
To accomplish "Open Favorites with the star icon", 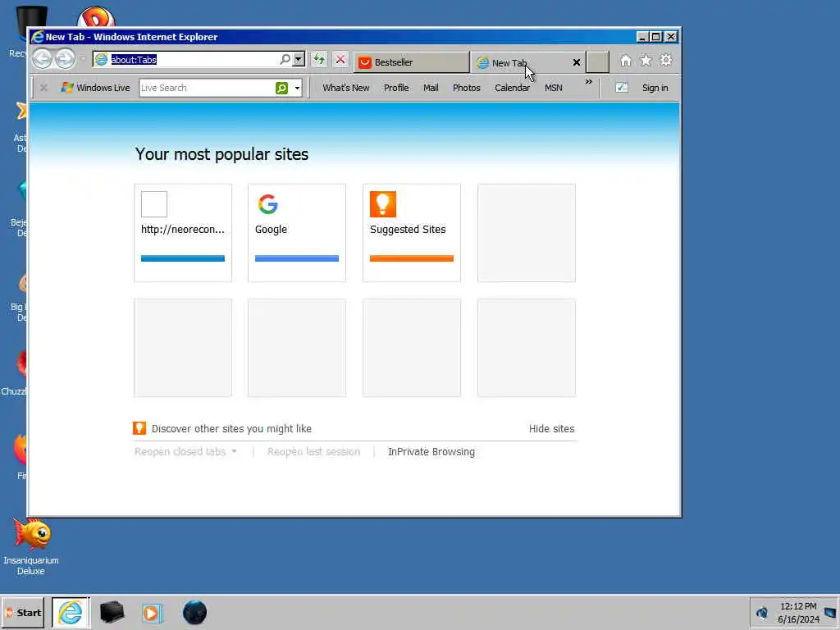I will click(x=646, y=61).
